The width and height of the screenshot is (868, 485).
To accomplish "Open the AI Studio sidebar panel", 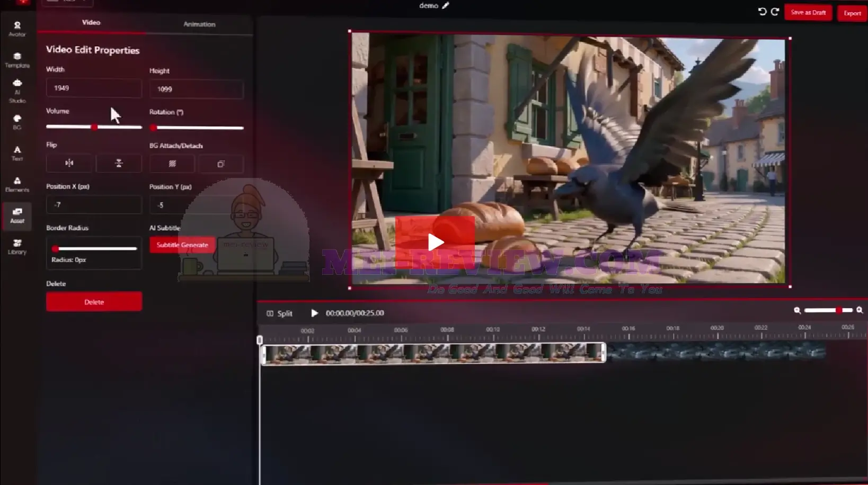I will [17, 91].
